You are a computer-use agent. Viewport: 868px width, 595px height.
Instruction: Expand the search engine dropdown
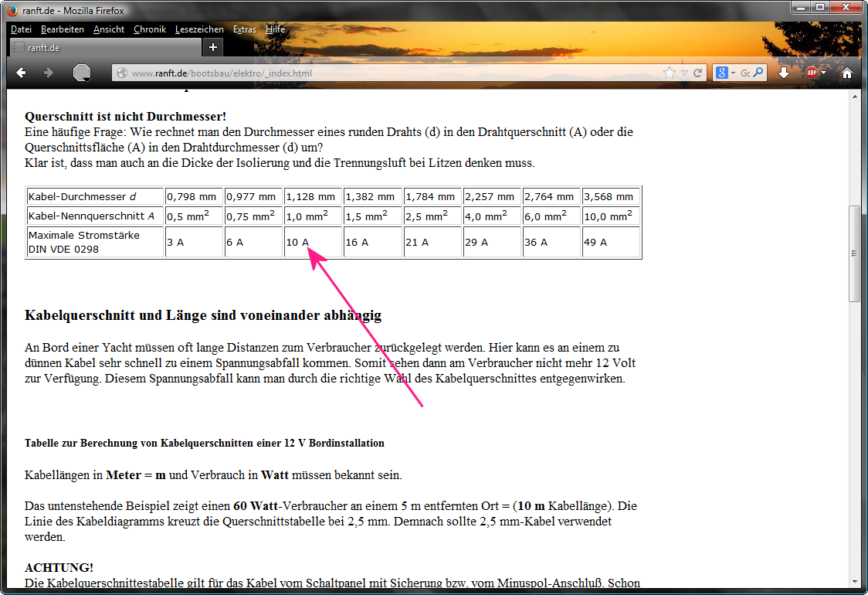[x=733, y=73]
